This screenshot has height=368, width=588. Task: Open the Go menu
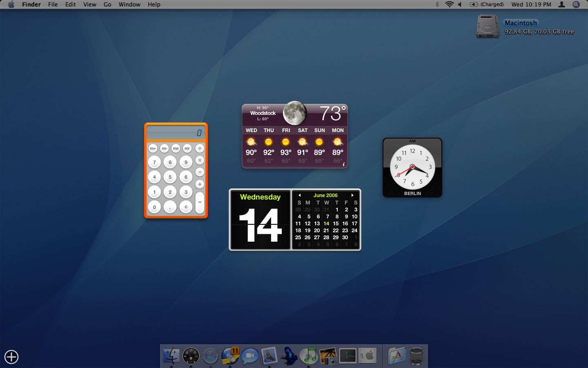coord(107,4)
